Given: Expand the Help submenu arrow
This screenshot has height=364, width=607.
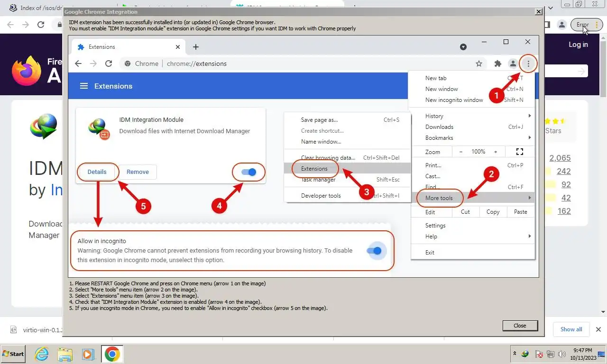Looking at the screenshot, I should click(x=530, y=236).
